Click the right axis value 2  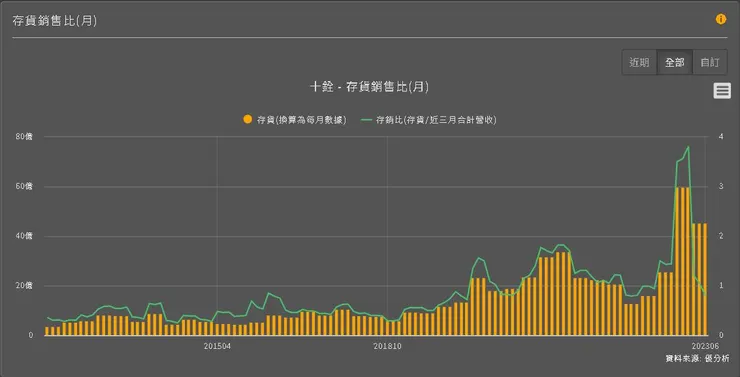pyautogui.click(x=720, y=236)
